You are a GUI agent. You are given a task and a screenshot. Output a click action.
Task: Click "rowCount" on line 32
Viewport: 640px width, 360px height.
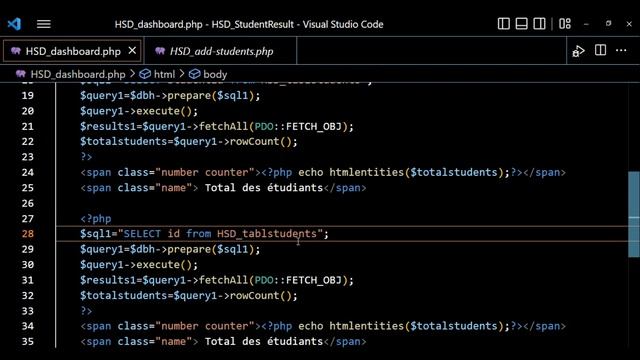click(x=255, y=296)
